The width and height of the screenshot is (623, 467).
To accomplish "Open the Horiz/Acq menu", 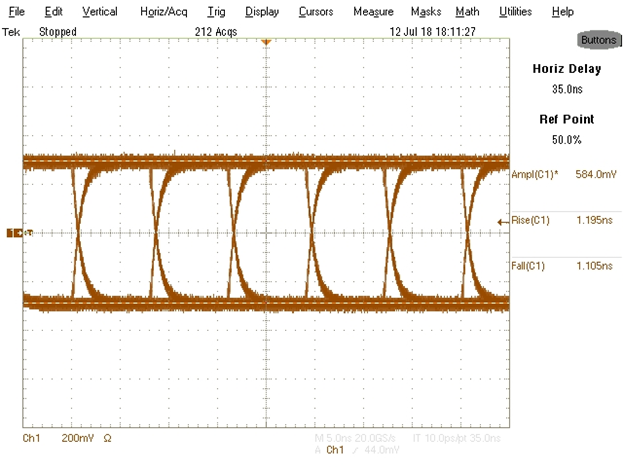I will pos(162,11).
